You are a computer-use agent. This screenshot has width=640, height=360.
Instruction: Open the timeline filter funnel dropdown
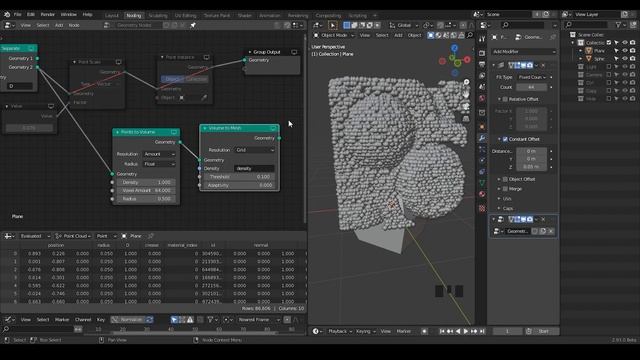(x=212, y=320)
